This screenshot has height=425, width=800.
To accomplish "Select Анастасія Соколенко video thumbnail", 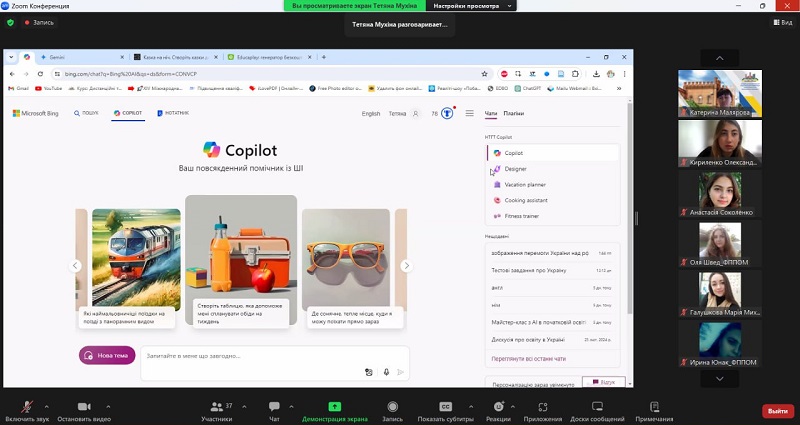I will tap(719, 193).
